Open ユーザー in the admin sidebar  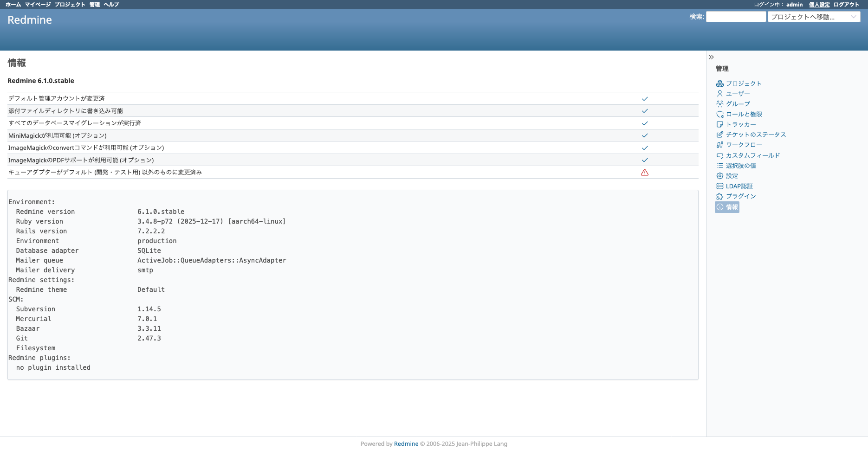[x=738, y=94]
